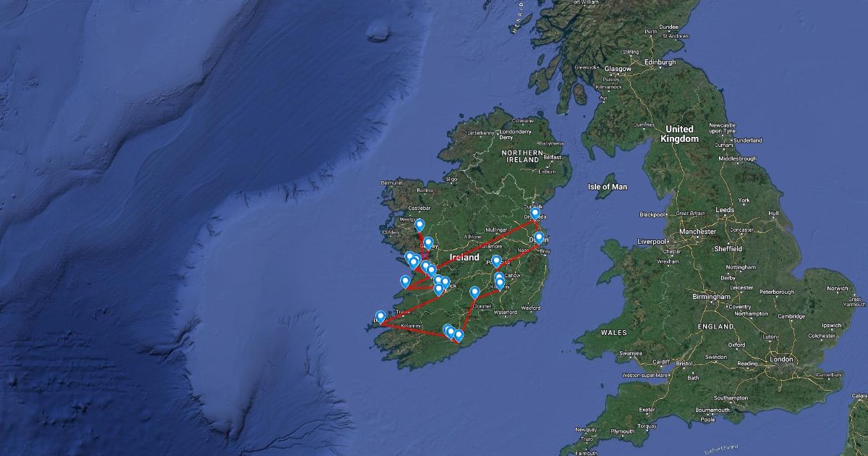This screenshot has width=868, height=456.
Task: Select the Waterford town label
Action: pyautogui.click(x=505, y=313)
